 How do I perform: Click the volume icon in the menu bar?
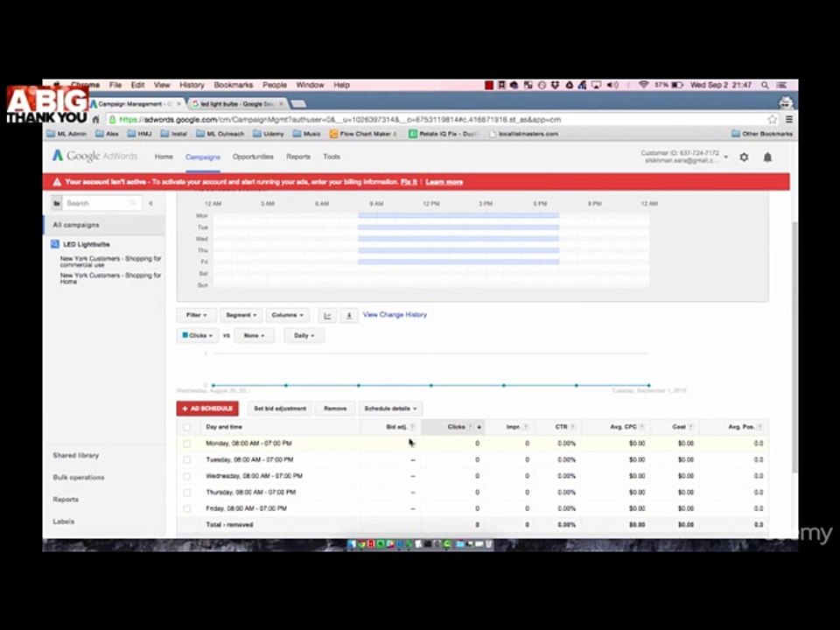pos(612,85)
